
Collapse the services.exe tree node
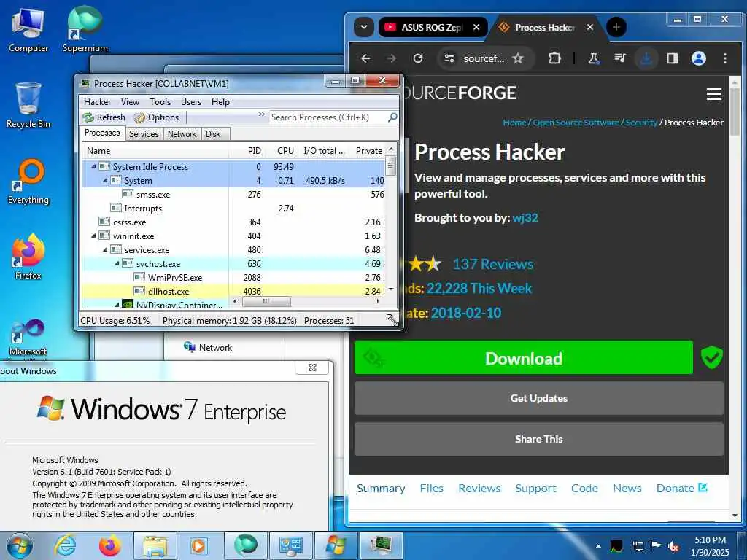pyautogui.click(x=105, y=249)
